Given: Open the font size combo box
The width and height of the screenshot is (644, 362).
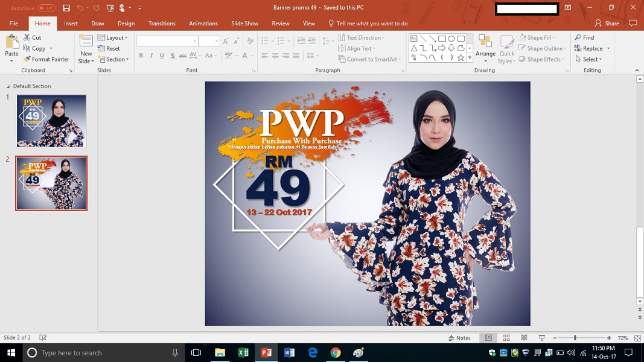Looking at the screenshot, I should [209, 41].
